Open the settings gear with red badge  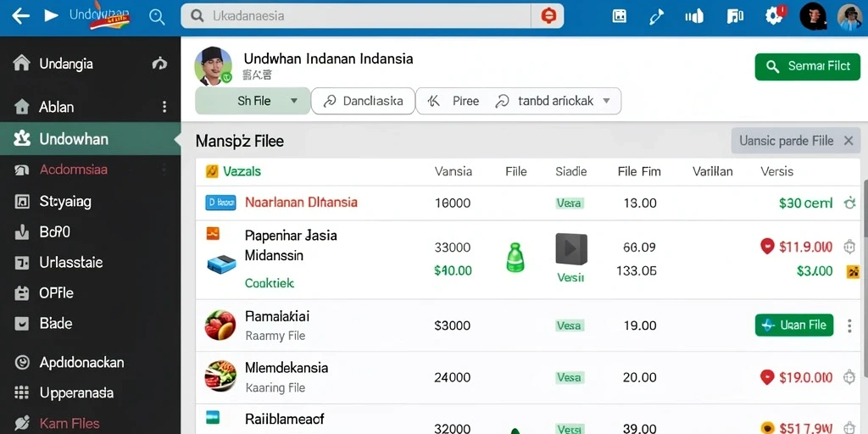pos(775,15)
